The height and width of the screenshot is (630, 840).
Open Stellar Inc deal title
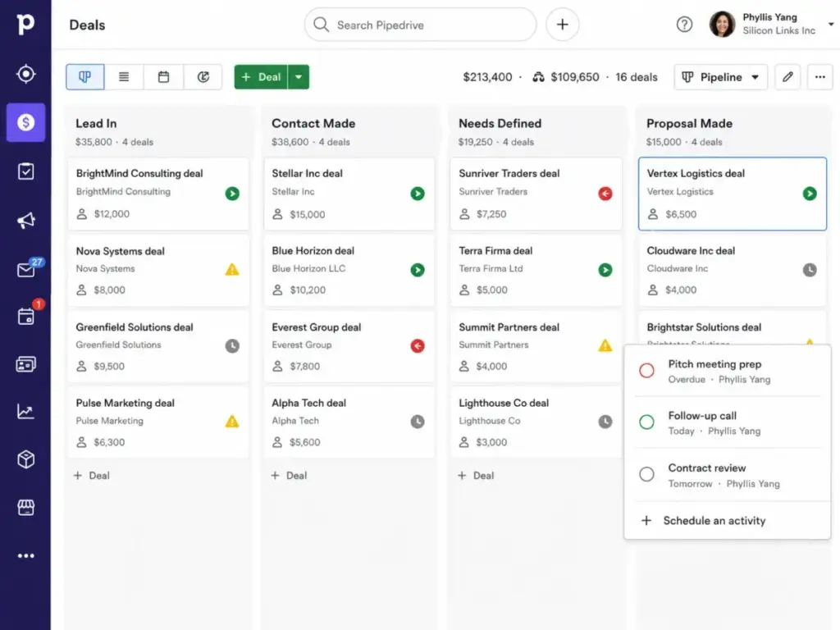click(x=307, y=174)
